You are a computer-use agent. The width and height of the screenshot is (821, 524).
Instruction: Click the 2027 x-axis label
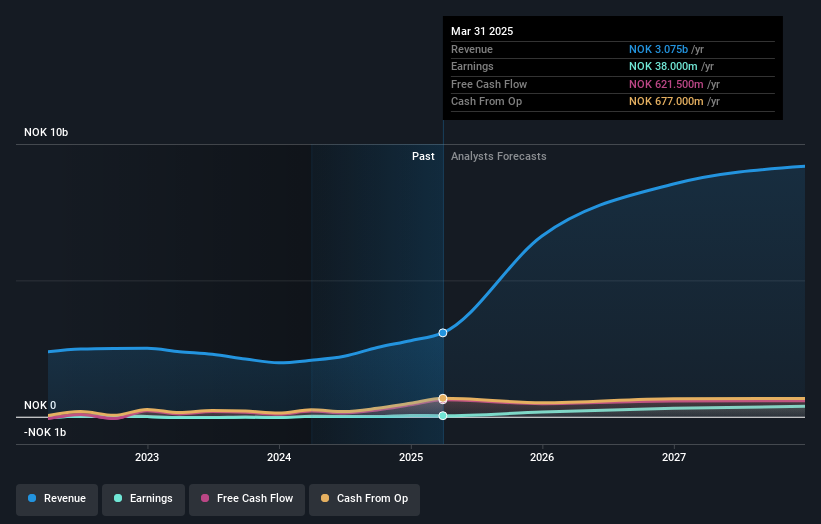point(674,457)
